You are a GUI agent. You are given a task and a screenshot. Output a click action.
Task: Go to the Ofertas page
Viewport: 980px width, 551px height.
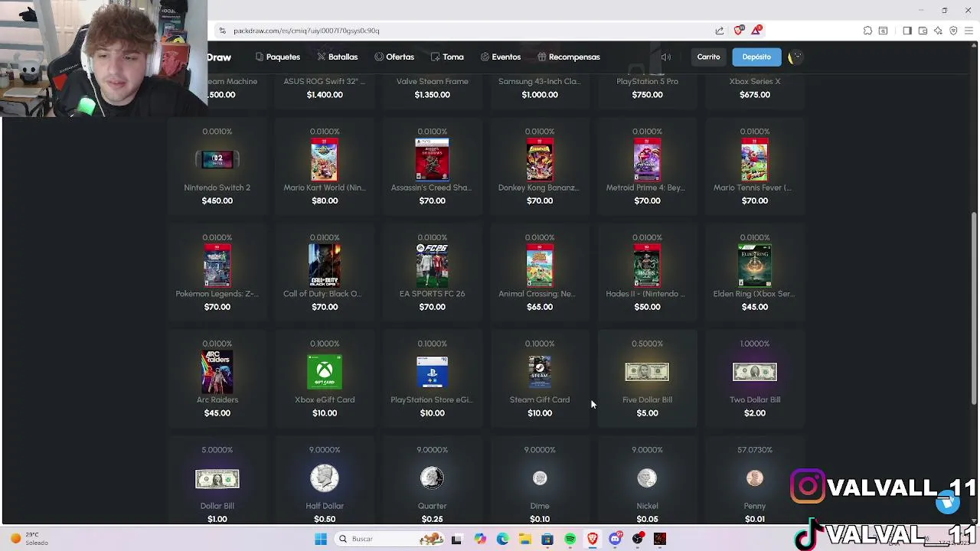point(394,57)
